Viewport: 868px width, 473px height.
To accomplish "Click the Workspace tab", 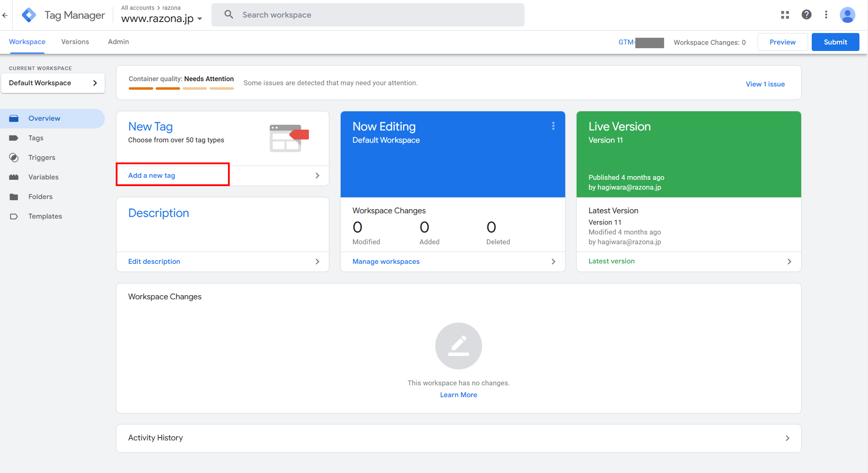I will tap(27, 41).
